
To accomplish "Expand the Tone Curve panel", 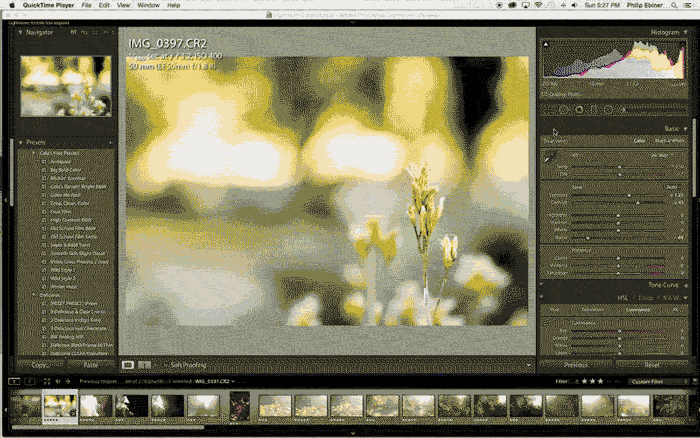I will pyautogui.click(x=685, y=285).
